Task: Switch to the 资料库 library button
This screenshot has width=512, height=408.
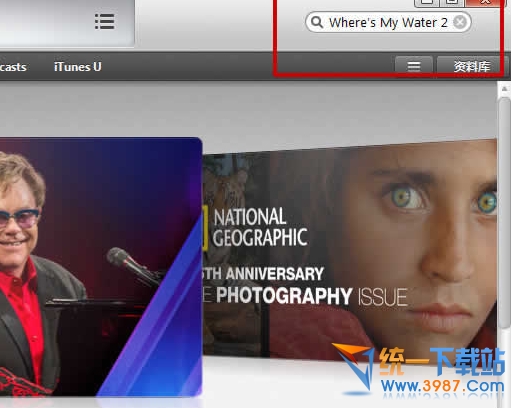Action: 472,66
